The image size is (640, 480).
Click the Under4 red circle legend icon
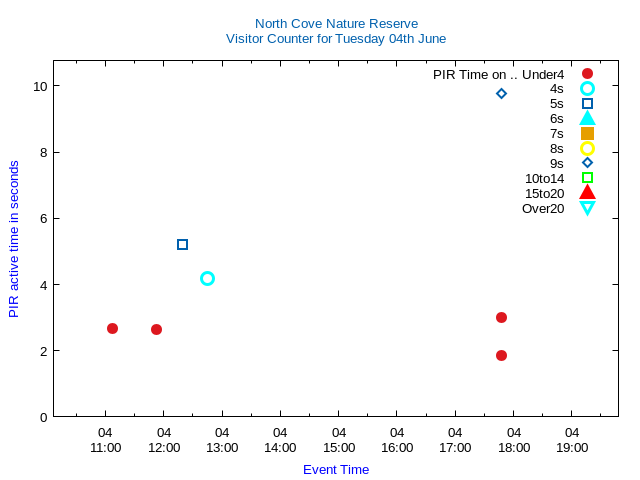tap(587, 74)
